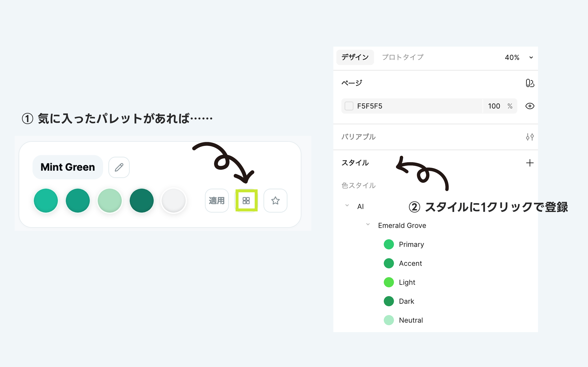Select the Accent color swatch
Viewport: 588px width, 367px height.
point(389,263)
